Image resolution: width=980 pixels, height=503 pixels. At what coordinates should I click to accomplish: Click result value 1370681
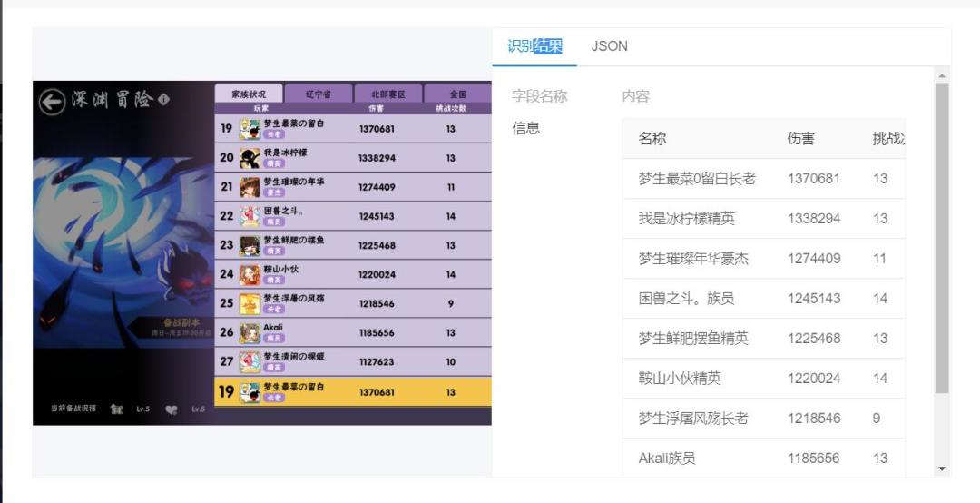(814, 179)
